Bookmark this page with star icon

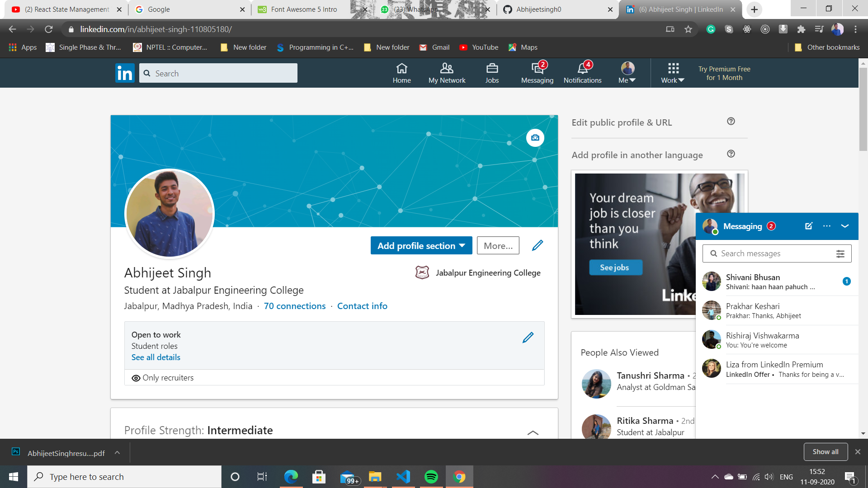[688, 29]
